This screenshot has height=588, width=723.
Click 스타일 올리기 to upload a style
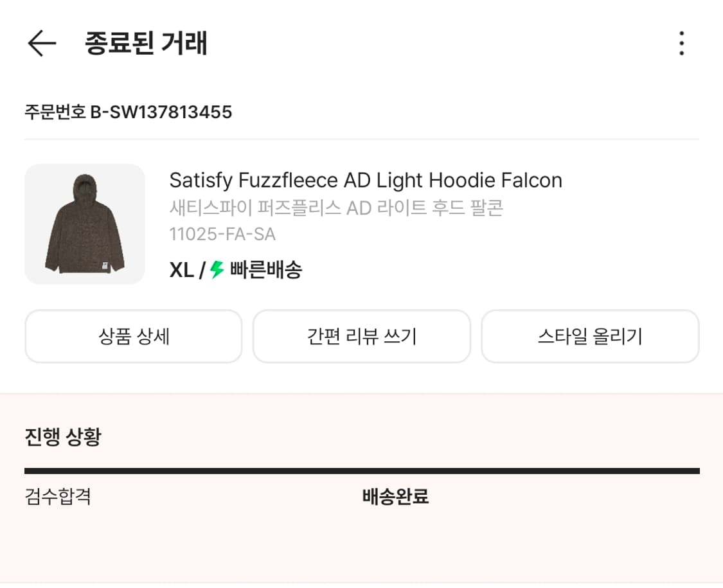point(590,336)
